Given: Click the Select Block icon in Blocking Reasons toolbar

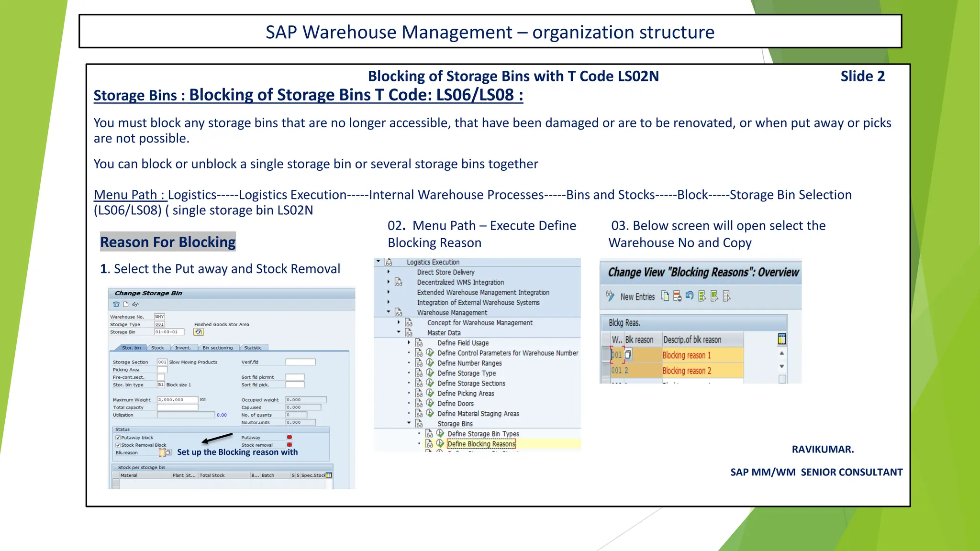Looking at the screenshot, I should [714, 296].
